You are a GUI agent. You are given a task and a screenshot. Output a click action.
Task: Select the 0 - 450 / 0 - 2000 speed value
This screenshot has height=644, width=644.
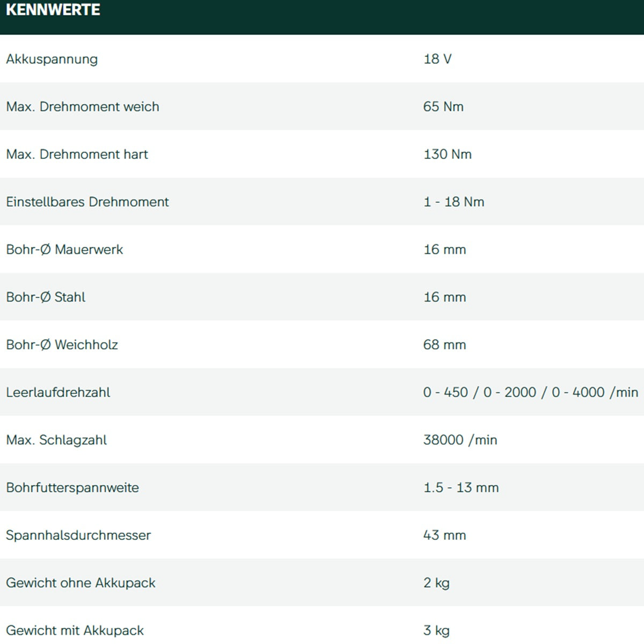(x=531, y=392)
